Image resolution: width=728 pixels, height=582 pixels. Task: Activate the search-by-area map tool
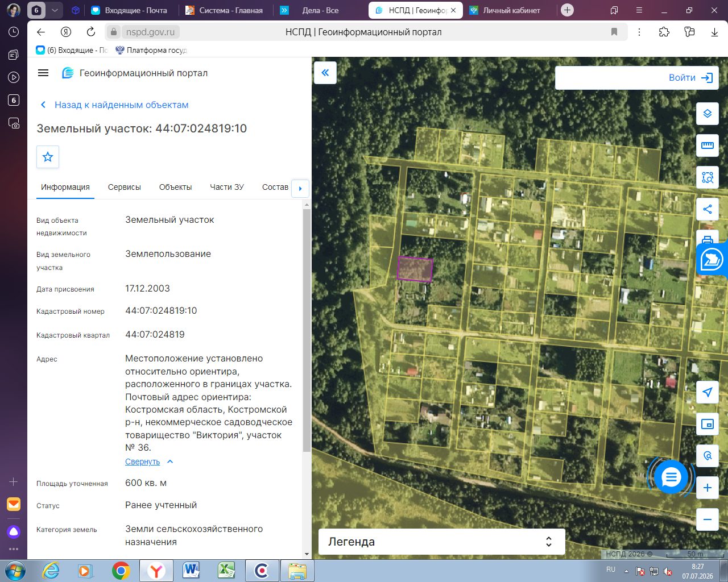(708, 177)
